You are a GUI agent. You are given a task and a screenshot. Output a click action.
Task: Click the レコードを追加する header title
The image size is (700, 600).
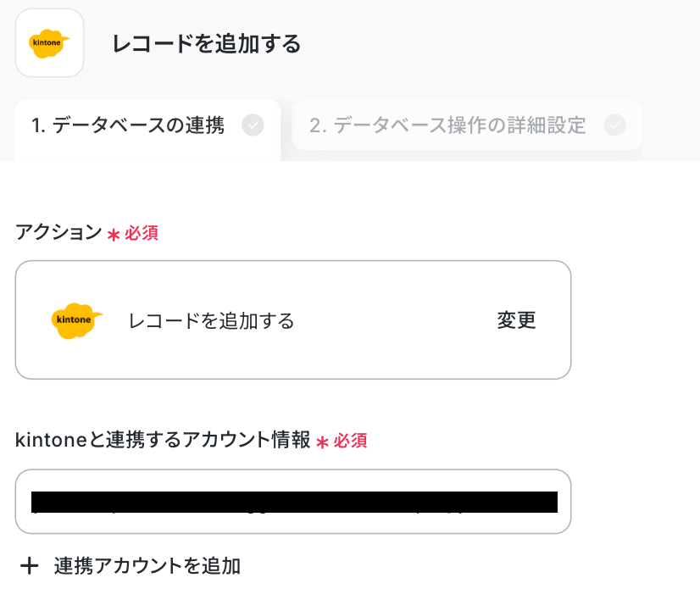207,44
